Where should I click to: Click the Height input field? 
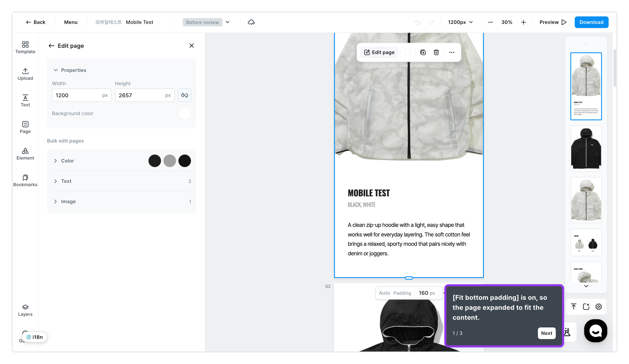click(145, 95)
